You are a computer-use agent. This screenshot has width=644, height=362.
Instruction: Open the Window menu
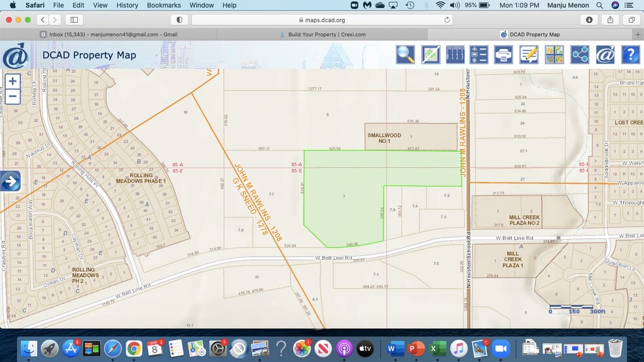tap(202, 5)
